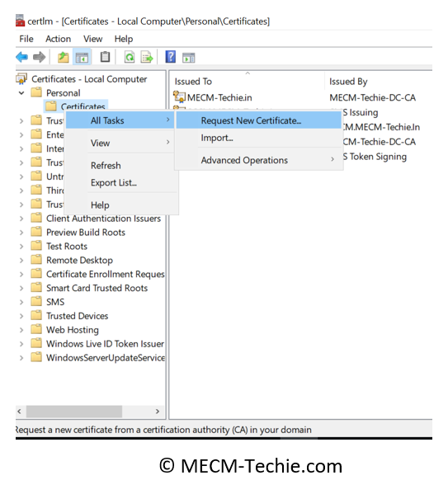Screen dimensions: 448x480
Task: Click the Client Authentication Issuers folder icon
Action: (x=36, y=218)
